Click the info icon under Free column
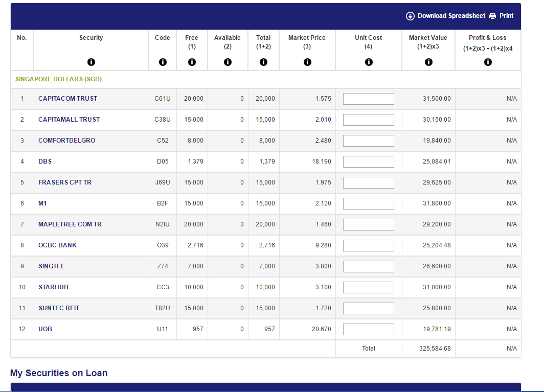This screenshot has width=544, height=392. tap(192, 62)
